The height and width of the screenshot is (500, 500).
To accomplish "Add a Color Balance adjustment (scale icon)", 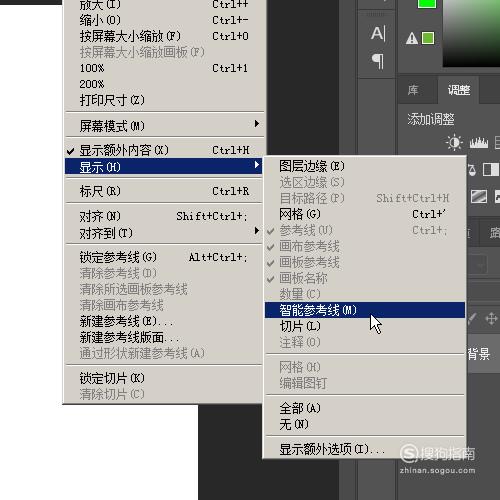I will click(472, 170).
